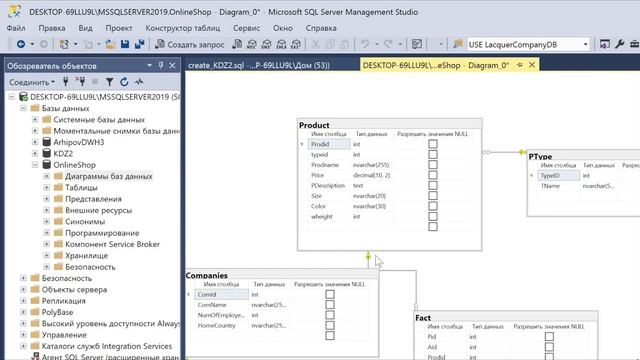Refresh the Object Explorer tree
The width and height of the screenshot is (640, 360).
(124, 82)
